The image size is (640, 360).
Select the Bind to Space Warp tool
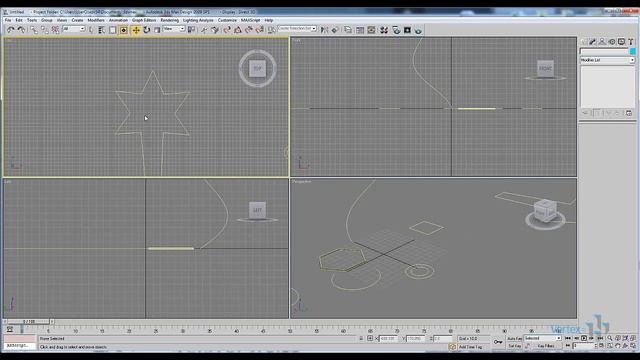(x=55, y=30)
